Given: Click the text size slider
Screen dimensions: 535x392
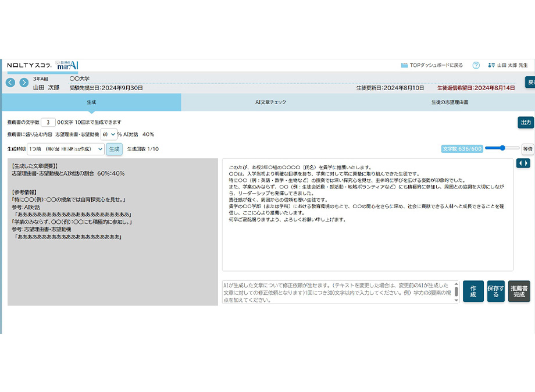Looking at the screenshot, I should tap(502, 148).
